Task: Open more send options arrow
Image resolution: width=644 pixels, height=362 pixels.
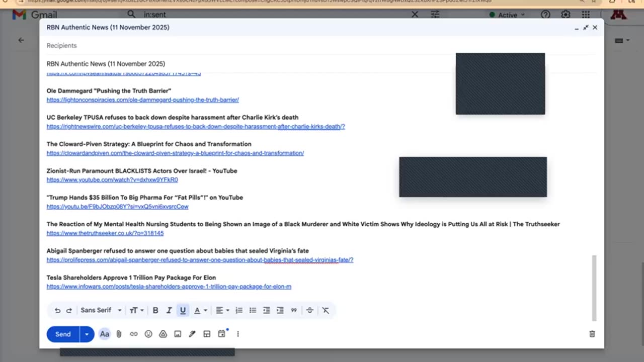Action: point(87,334)
